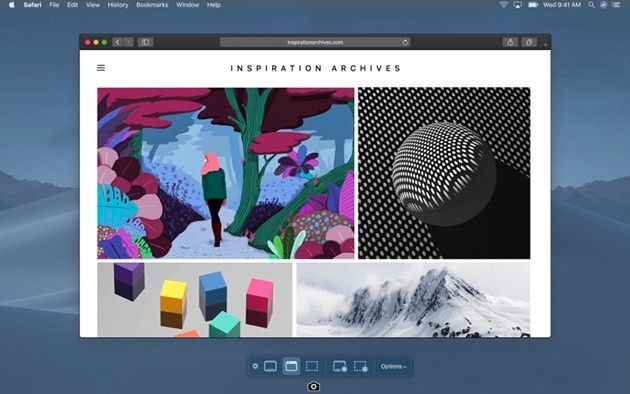Open Spotlight search magnifier icon

click(x=591, y=5)
